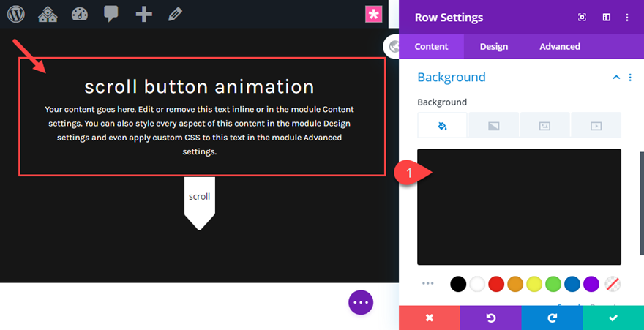Collapse the Background section chevron

(x=616, y=77)
